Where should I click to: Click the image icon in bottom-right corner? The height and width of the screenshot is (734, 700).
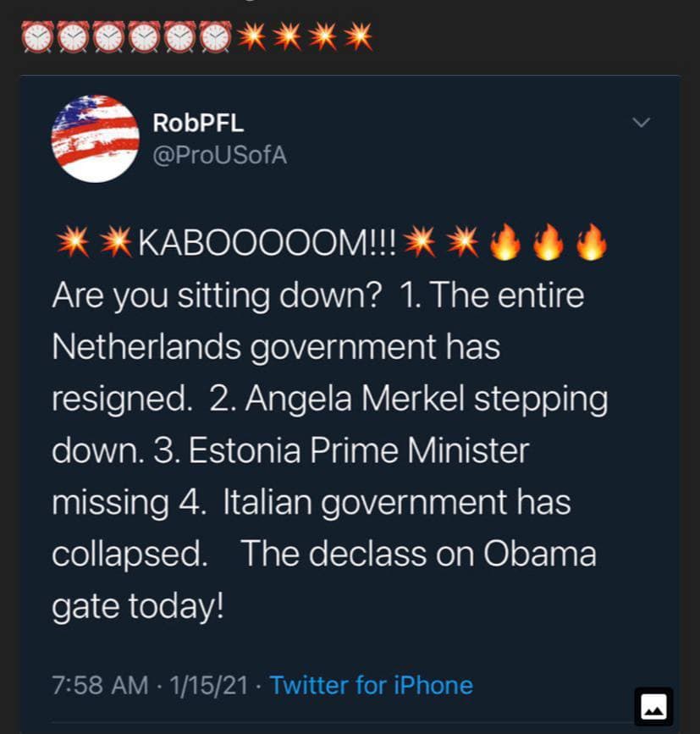pyautogui.click(x=653, y=707)
